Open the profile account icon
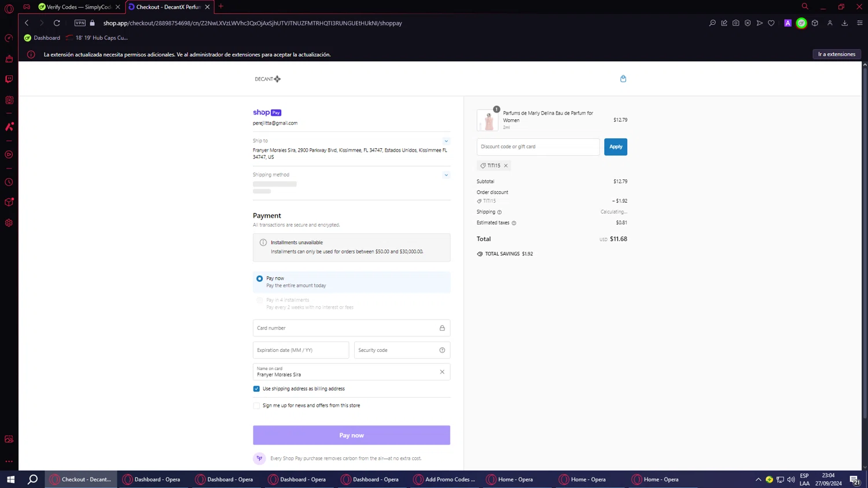This screenshot has width=868, height=488. point(830,23)
